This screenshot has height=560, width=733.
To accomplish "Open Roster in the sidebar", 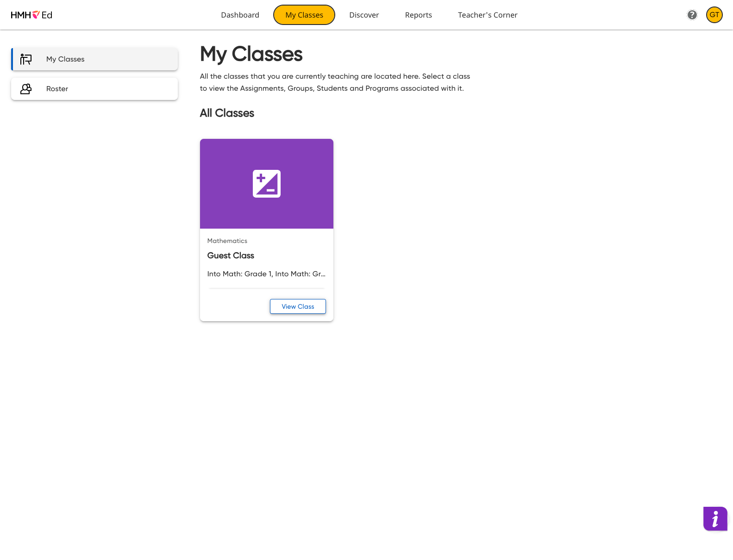I will pyautogui.click(x=94, y=89).
